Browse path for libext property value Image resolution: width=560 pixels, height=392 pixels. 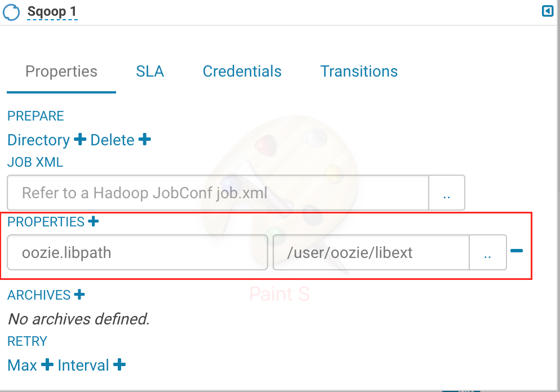click(x=487, y=252)
